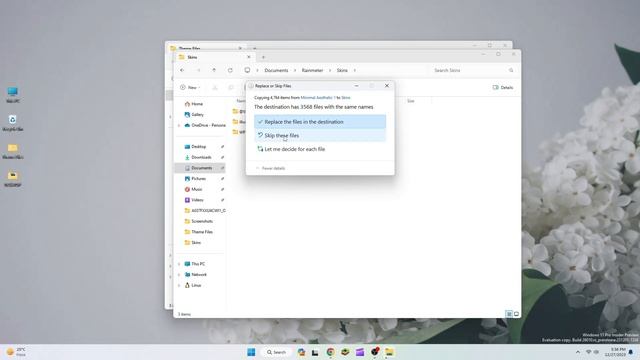Show hidden system tray icons
Screen dimensions: 640x360
[578, 352]
